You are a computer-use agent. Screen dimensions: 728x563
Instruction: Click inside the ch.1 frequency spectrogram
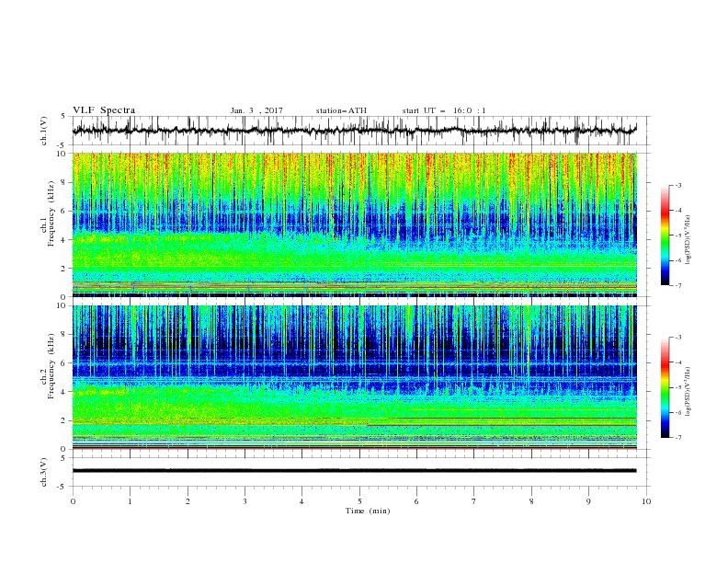tap(354, 224)
